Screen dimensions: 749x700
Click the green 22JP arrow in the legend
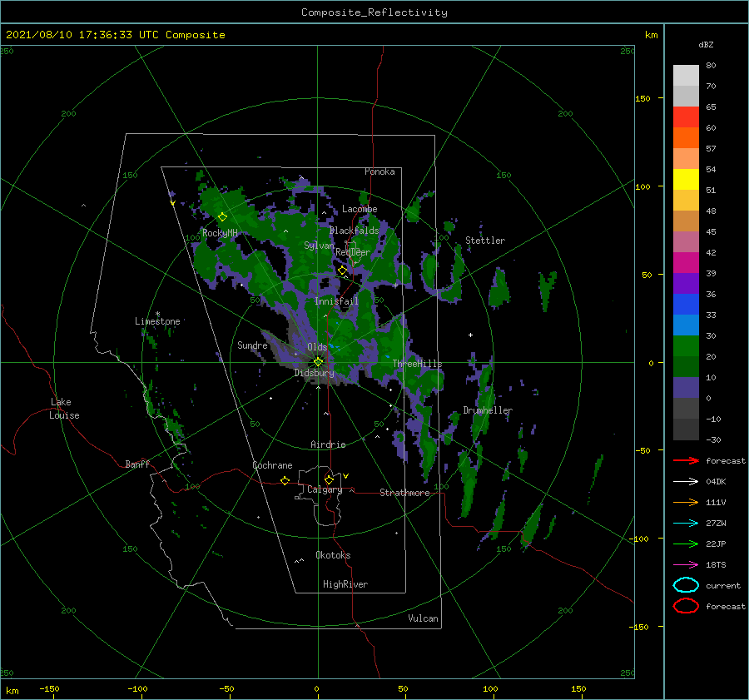point(686,544)
